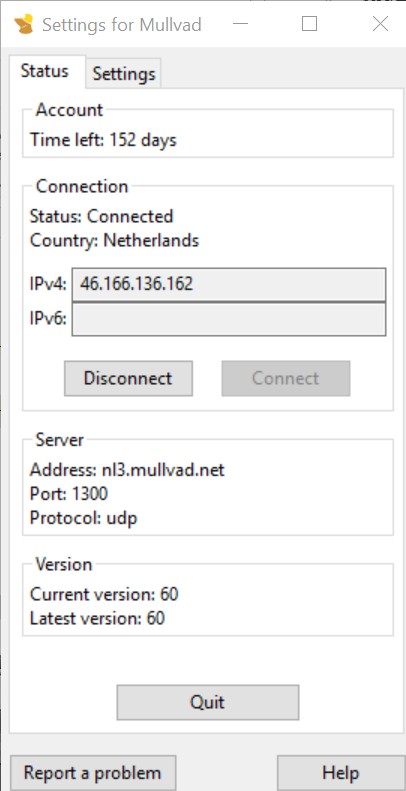
Task: Open the Help button
Action: point(341,773)
